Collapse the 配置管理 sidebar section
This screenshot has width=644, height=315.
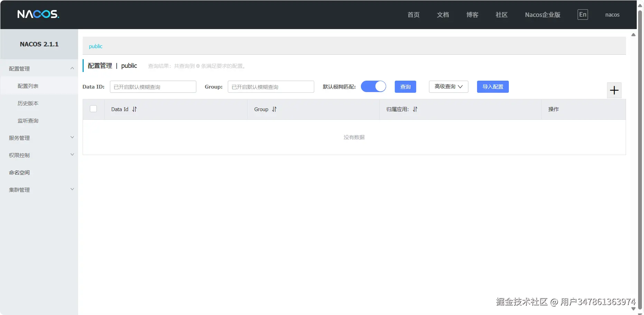39,69
